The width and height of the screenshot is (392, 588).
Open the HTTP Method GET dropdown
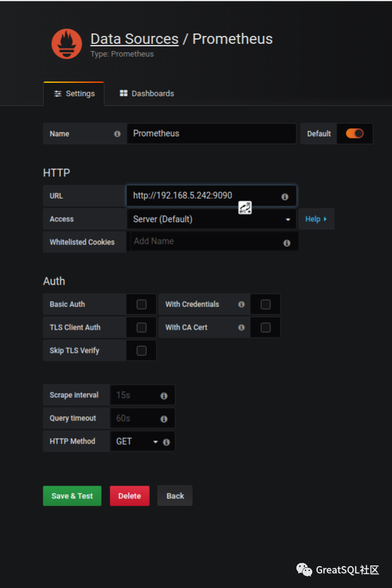point(137,441)
